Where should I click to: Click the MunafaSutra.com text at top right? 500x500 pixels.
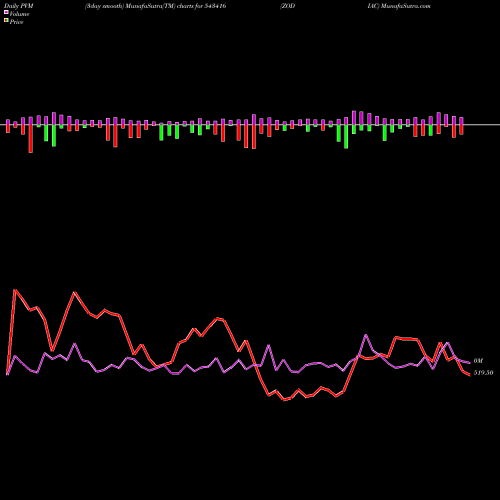point(406,6)
